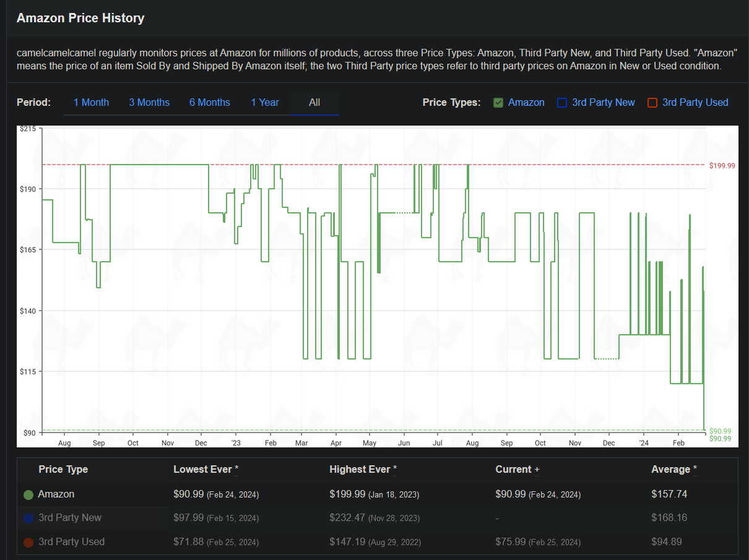Click the Amazon Price History heading
The height and width of the screenshot is (560, 749).
(x=80, y=18)
